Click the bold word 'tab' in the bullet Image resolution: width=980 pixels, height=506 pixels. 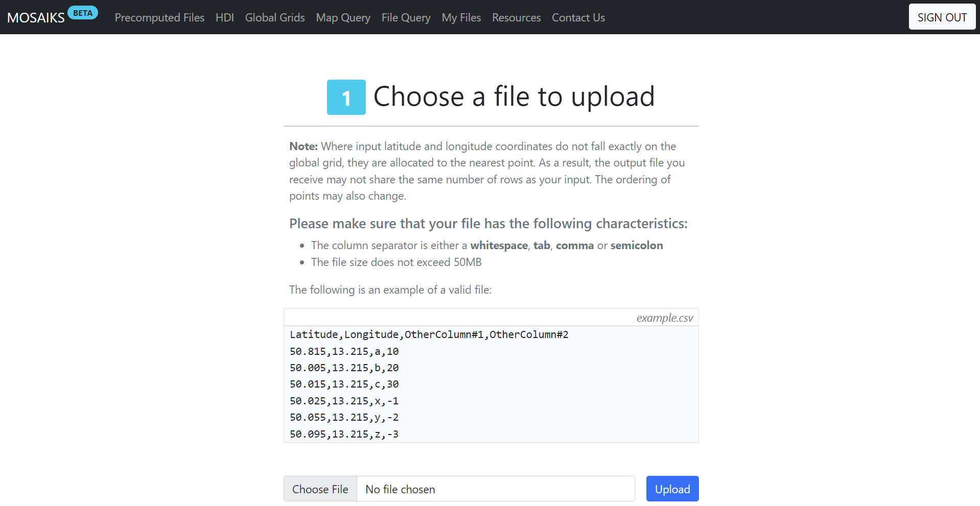coord(542,246)
